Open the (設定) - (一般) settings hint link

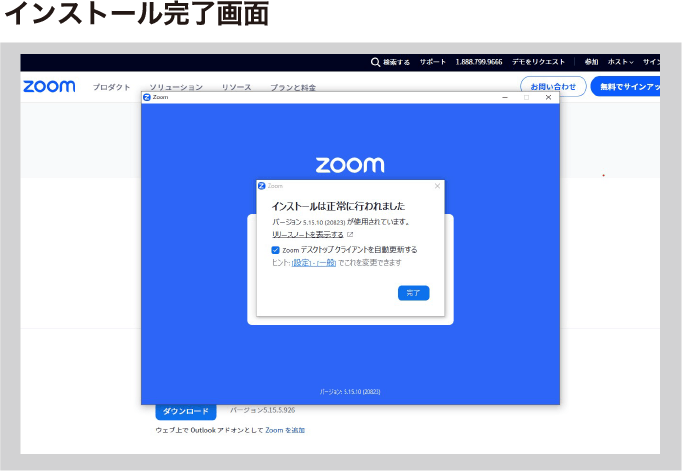(313, 262)
